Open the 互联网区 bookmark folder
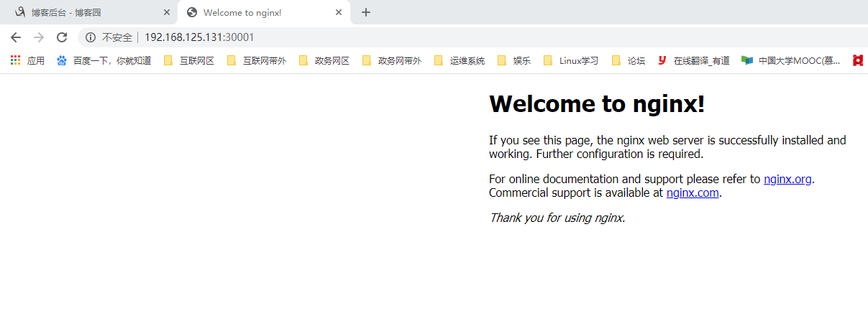 click(189, 61)
